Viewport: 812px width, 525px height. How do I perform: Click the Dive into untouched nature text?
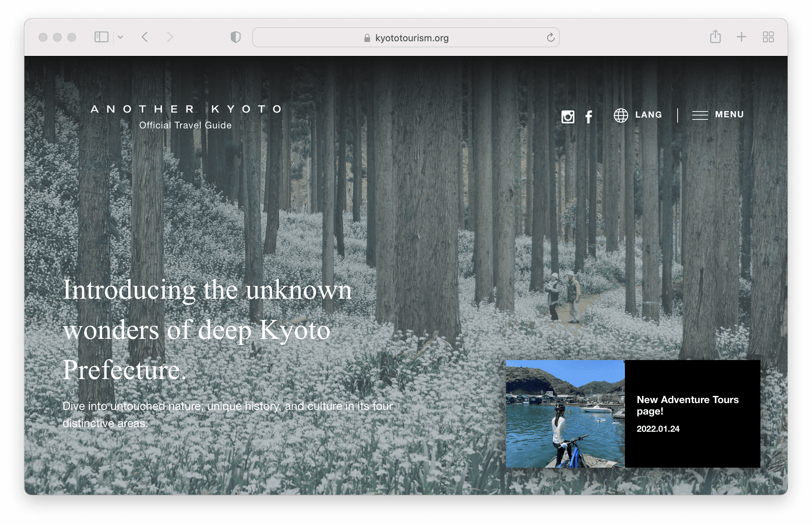pos(228,415)
